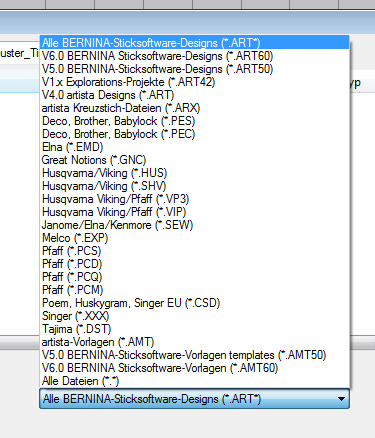The image size is (375, 438).
Task: Pick V4.0 artista Designs (*.ART)
Action: point(195,95)
